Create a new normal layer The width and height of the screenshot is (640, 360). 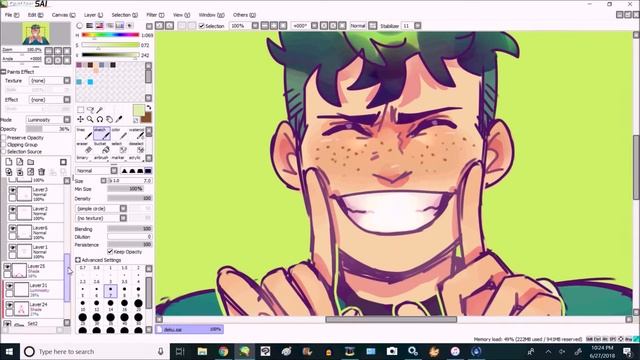tap(9, 162)
